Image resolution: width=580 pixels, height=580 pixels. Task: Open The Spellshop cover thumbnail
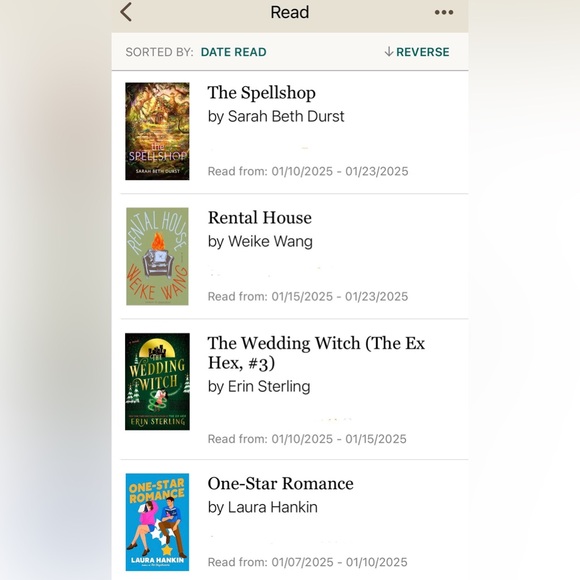pos(157,131)
